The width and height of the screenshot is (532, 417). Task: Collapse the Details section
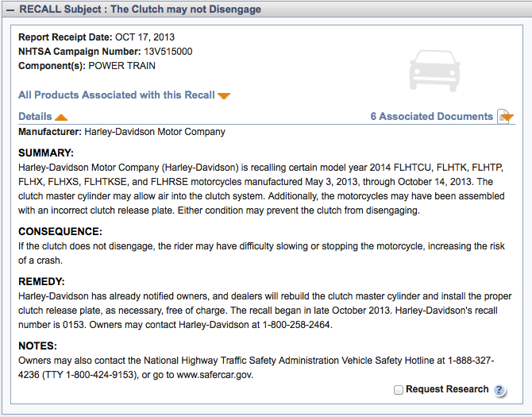(x=36, y=116)
